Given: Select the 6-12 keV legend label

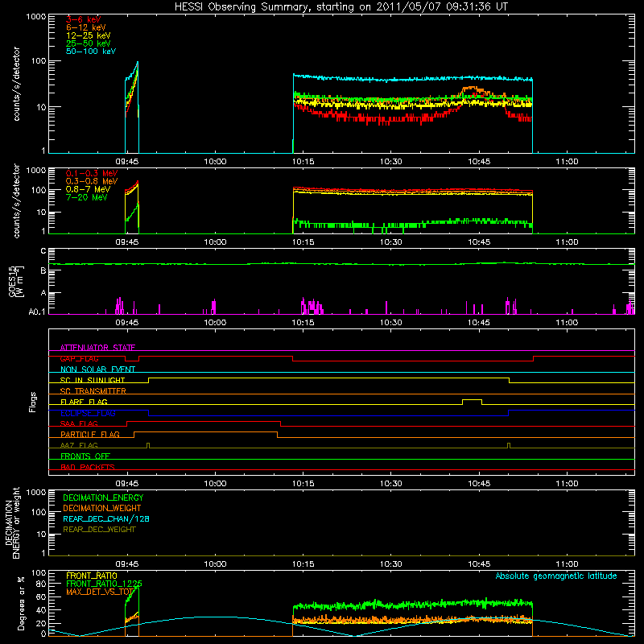Looking at the screenshot, I should click(x=86, y=27).
